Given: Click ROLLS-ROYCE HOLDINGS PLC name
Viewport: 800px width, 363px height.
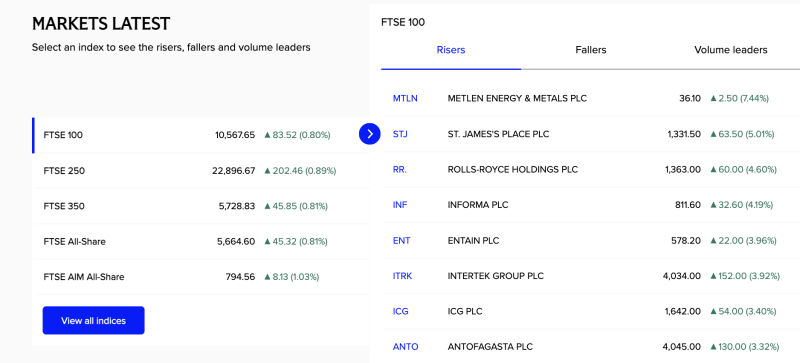Looking at the screenshot, I should (513, 170).
